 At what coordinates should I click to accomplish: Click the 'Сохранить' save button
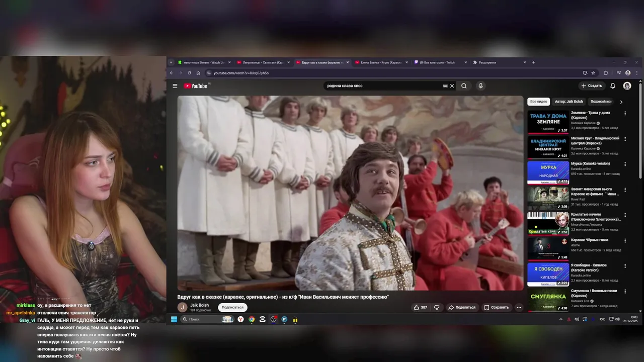point(496,307)
